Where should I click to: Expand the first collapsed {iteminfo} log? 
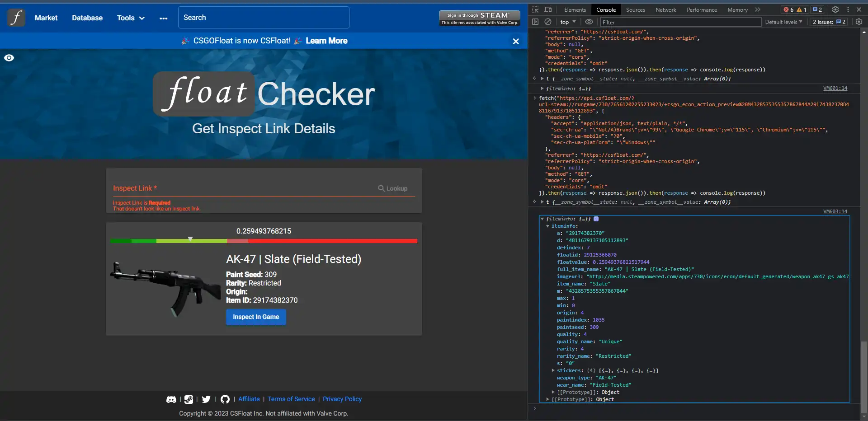(542, 89)
